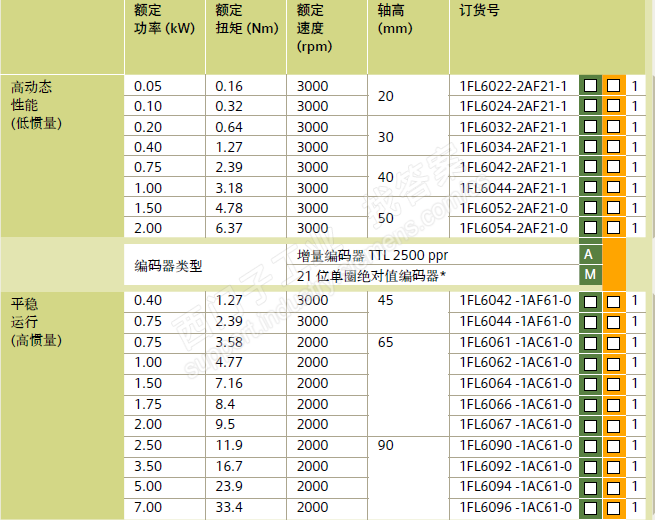Click the '轴高 (mm)' column header
The image size is (655, 520).
(395, 19)
